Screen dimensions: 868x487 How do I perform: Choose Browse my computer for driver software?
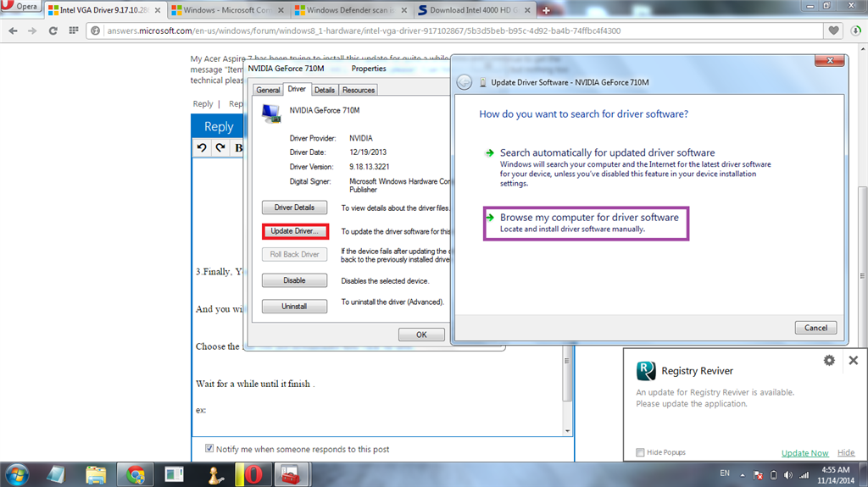point(587,224)
